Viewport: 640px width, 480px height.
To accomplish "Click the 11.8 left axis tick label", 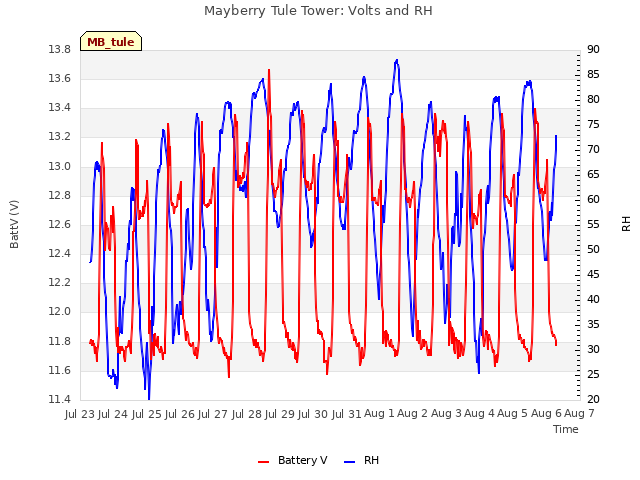I will coord(59,341).
